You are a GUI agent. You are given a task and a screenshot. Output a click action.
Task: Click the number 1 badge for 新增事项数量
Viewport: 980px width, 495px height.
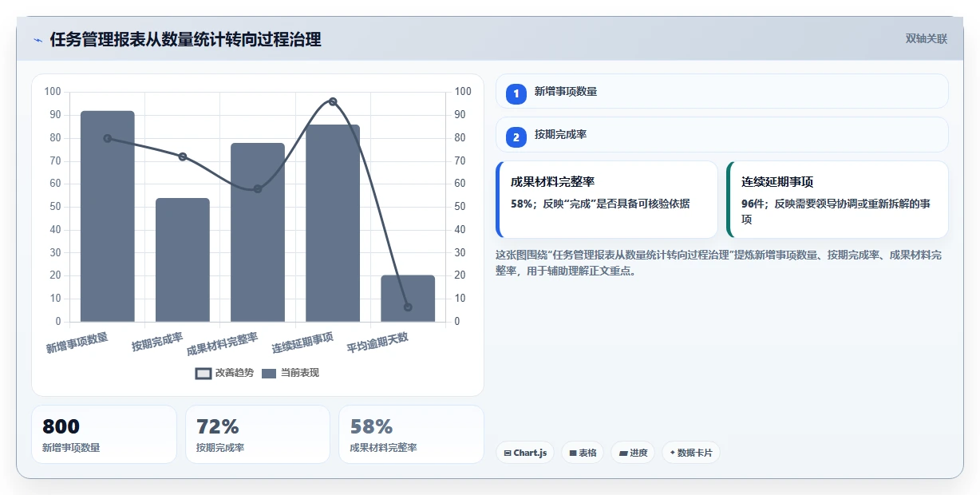click(516, 93)
